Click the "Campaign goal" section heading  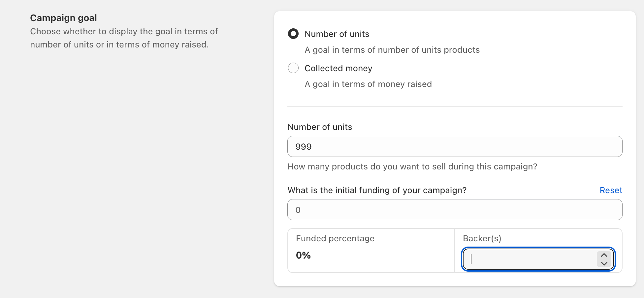click(63, 18)
